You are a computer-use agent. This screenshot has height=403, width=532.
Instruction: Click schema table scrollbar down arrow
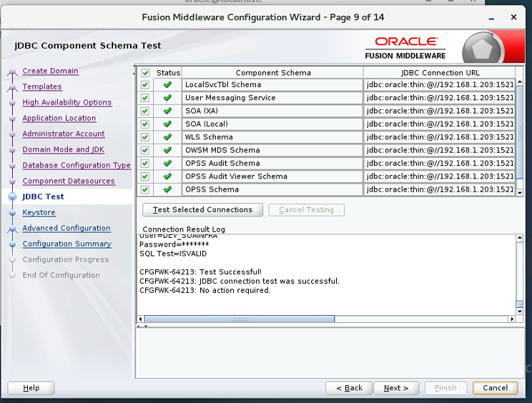tap(519, 192)
